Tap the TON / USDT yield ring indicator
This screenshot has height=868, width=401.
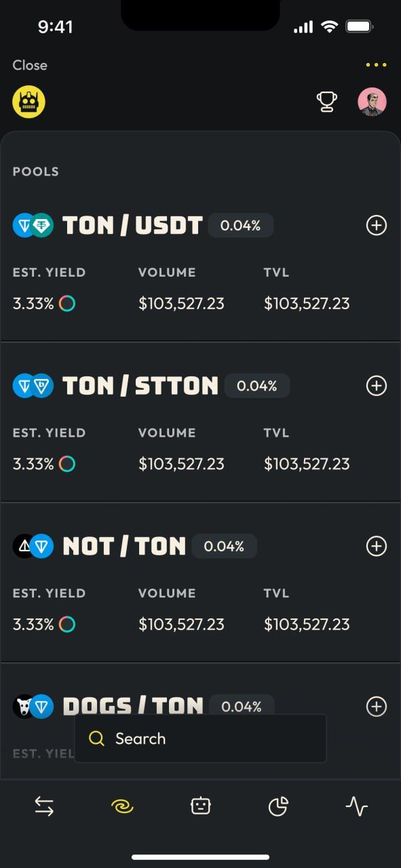coord(67,304)
